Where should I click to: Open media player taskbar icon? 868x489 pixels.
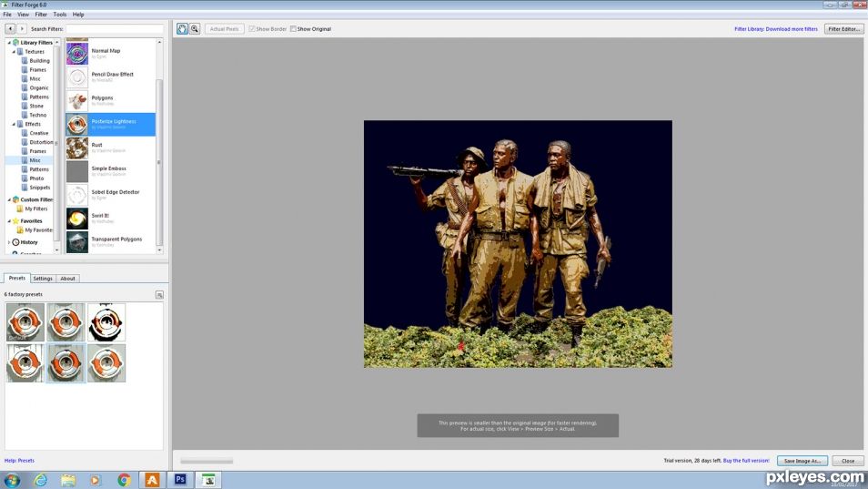[96, 480]
